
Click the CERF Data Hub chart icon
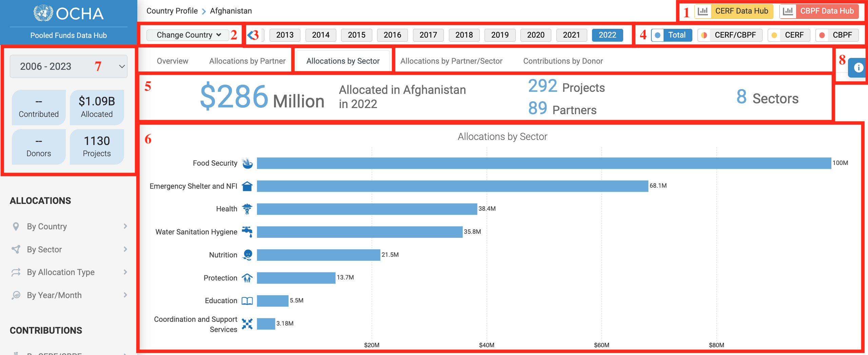(x=703, y=11)
